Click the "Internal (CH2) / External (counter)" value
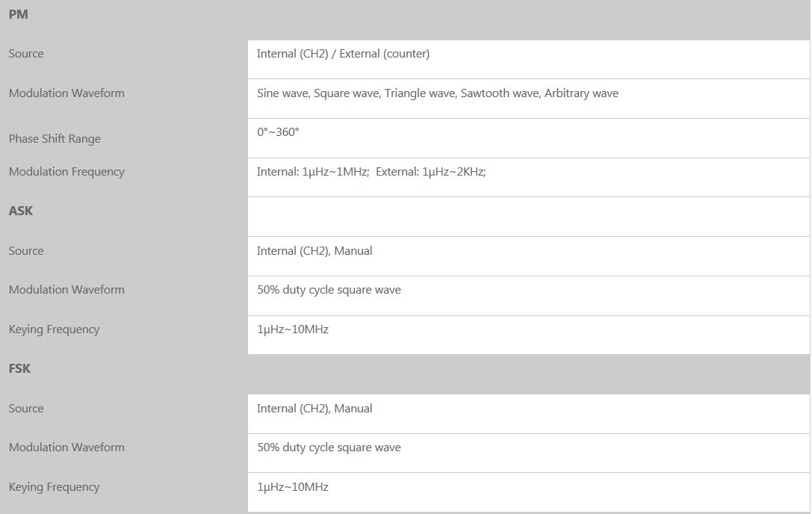 [343, 54]
